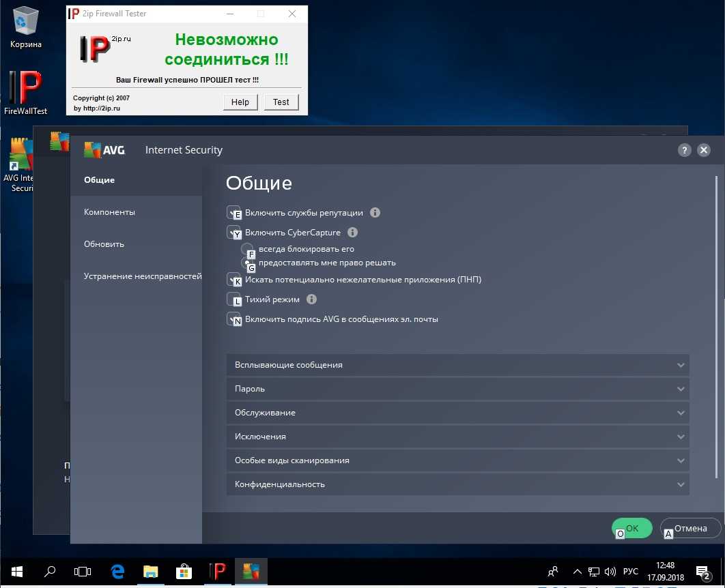Screen dimensions: 725x588
Task: Open the Корзина recycle bin desktop icon
Action: [26, 27]
